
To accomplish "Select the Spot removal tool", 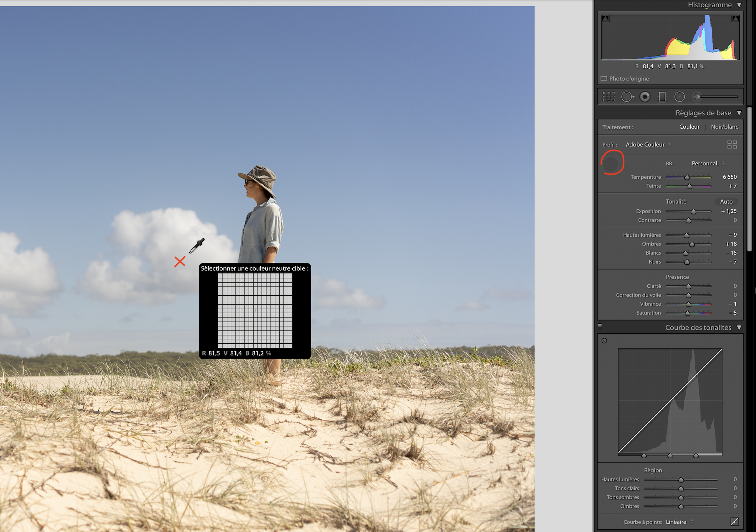I will point(627,97).
